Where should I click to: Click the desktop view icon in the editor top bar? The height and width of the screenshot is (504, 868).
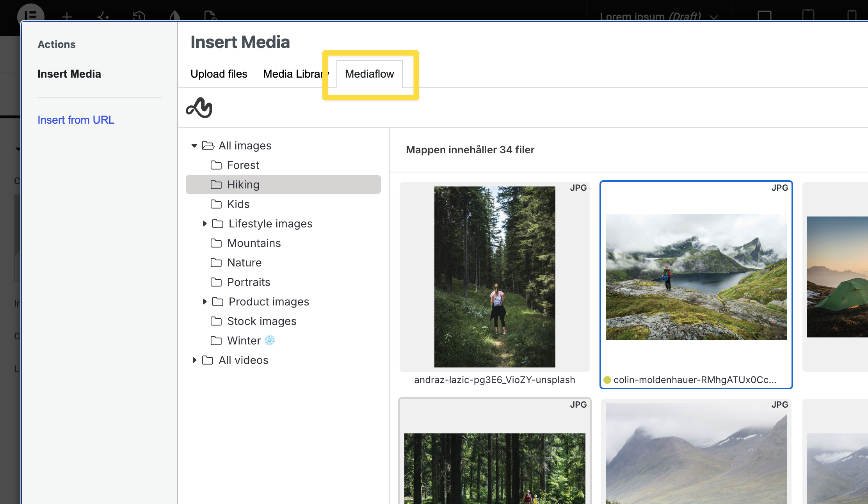[764, 16]
